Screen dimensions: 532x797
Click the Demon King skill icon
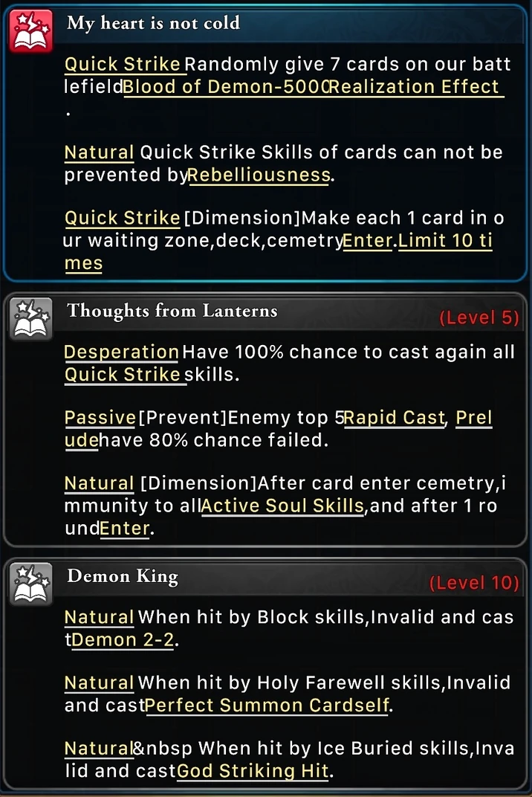click(x=31, y=584)
